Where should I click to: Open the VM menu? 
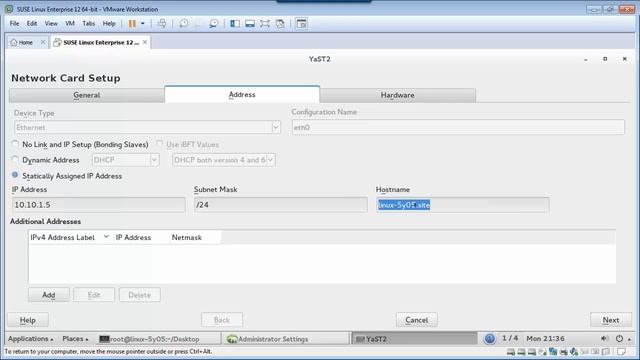click(x=70, y=24)
